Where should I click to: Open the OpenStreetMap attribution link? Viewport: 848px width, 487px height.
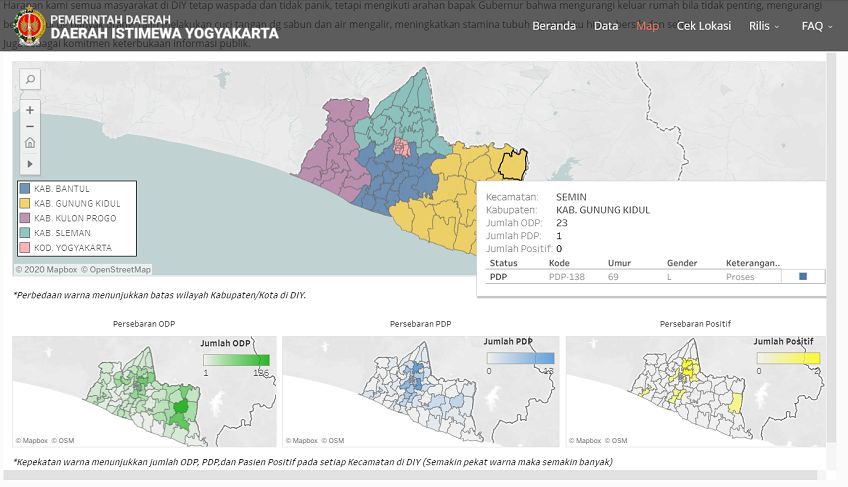(x=116, y=269)
